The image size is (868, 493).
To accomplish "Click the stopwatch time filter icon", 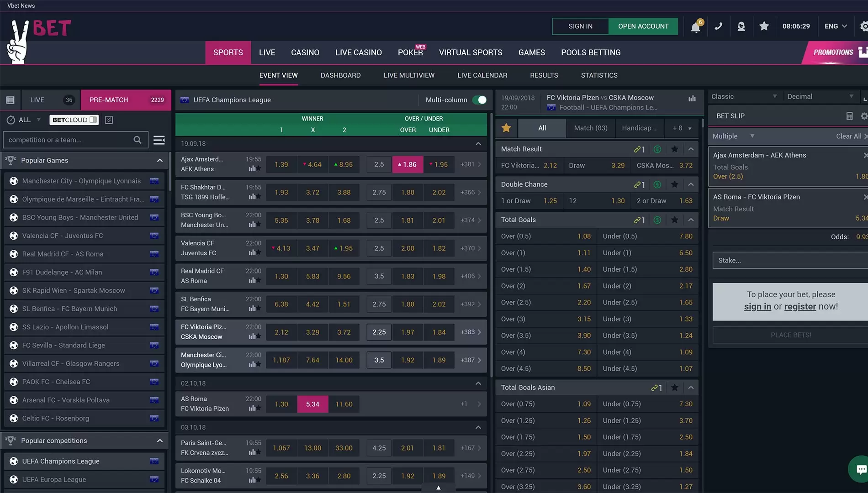I will [11, 120].
